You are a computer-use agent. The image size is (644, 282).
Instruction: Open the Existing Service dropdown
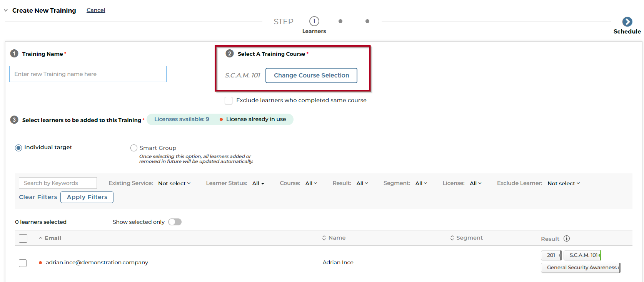click(174, 183)
